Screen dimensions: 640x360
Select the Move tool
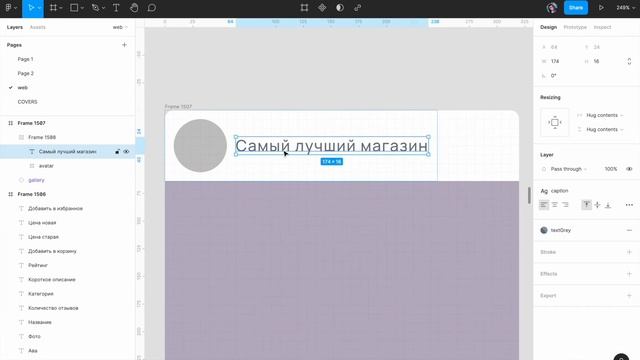[x=31, y=8]
